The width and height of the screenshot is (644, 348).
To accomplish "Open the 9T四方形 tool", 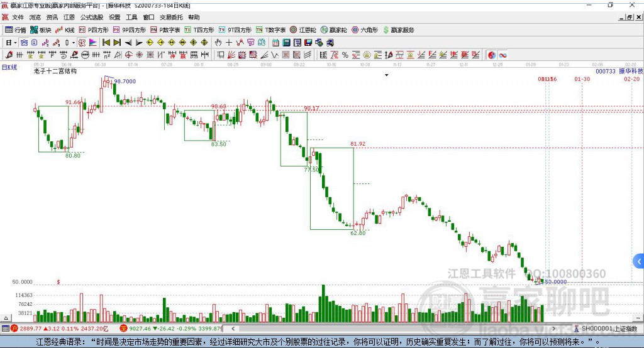I will coord(235,30).
